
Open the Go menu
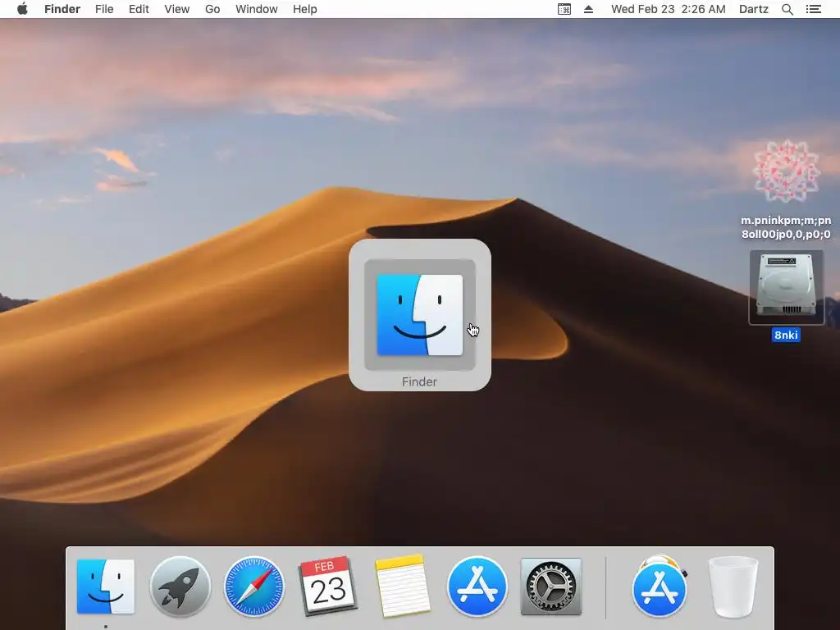tap(212, 9)
